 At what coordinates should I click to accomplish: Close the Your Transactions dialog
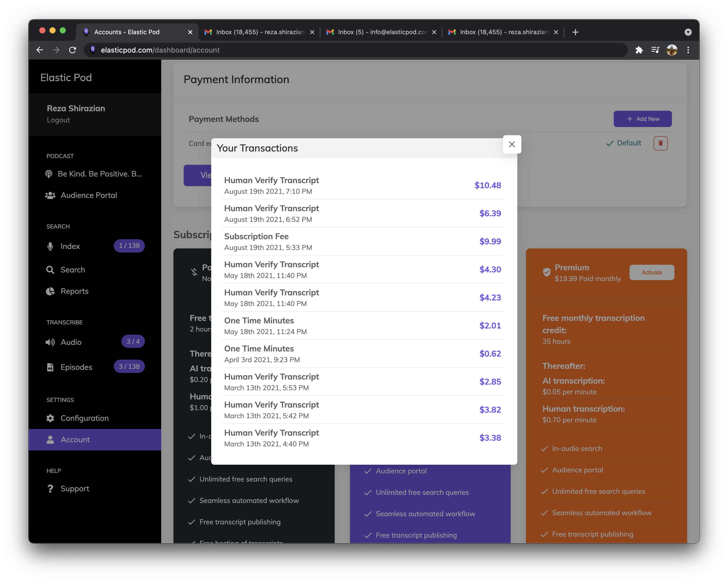click(511, 145)
